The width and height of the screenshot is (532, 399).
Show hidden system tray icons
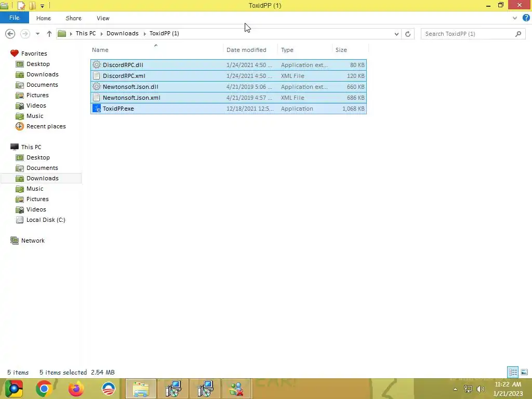[455, 389]
